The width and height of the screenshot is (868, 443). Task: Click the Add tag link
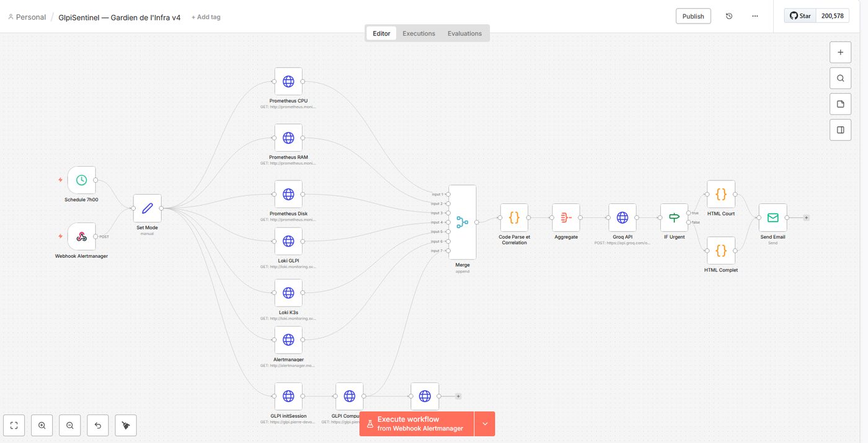(206, 17)
